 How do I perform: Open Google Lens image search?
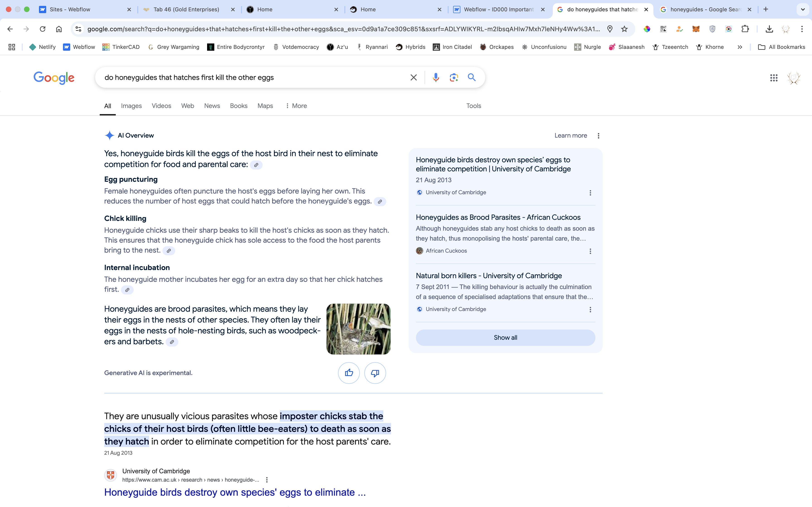(454, 77)
